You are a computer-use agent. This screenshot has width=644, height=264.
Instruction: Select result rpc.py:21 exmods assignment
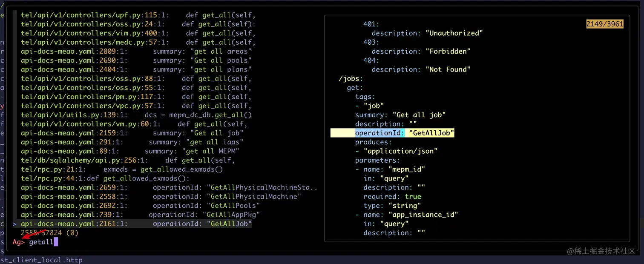pyautogui.click(x=122, y=169)
